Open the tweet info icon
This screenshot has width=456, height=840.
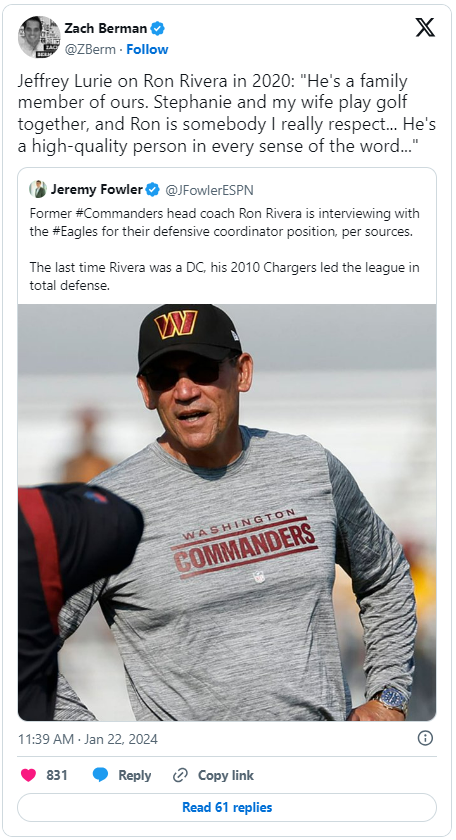[425, 738]
